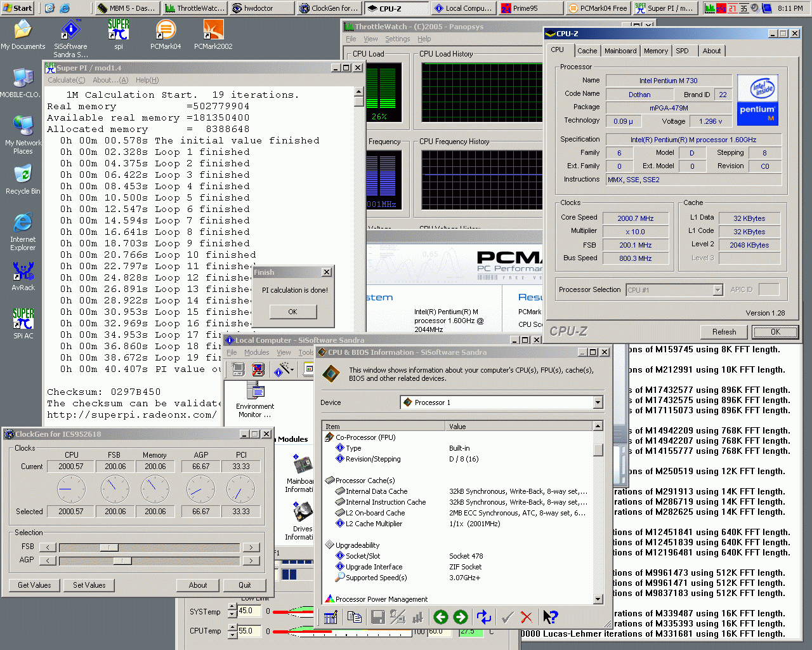Click Get Values in ClockGen
The width and height of the screenshot is (812, 650).
(34, 585)
